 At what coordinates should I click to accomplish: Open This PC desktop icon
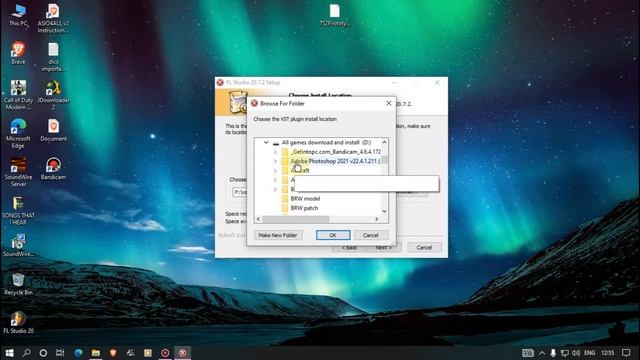coord(18,15)
